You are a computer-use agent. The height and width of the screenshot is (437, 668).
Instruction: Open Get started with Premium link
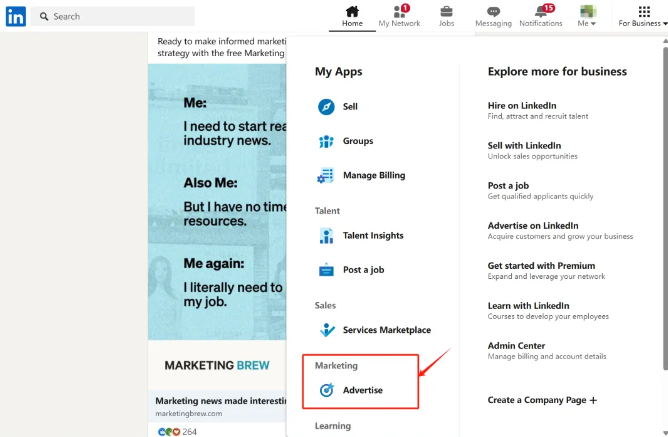[x=541, y=266]
